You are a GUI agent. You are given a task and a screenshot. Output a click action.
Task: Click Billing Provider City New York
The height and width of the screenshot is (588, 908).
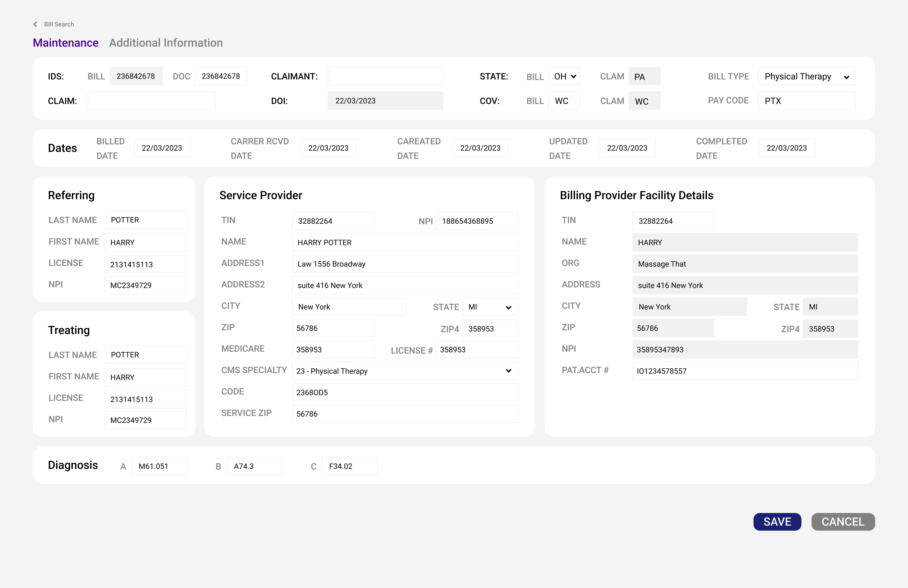coord(690,307)
